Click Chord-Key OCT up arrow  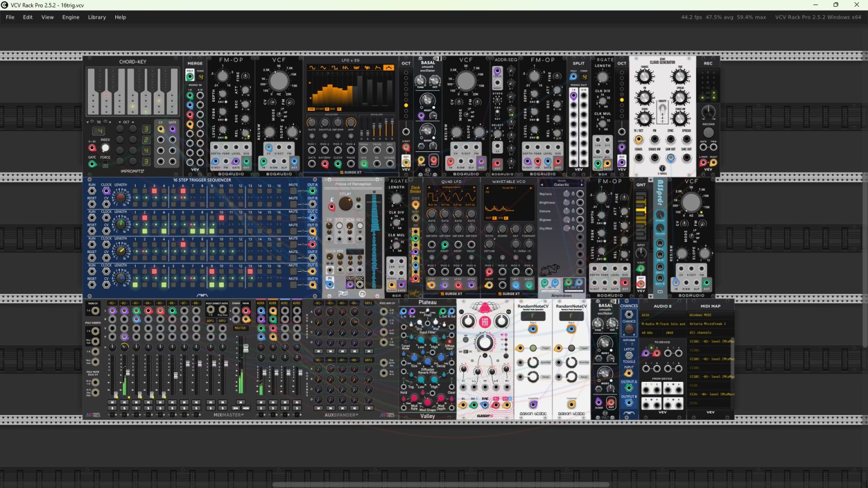tap(134, 122)
